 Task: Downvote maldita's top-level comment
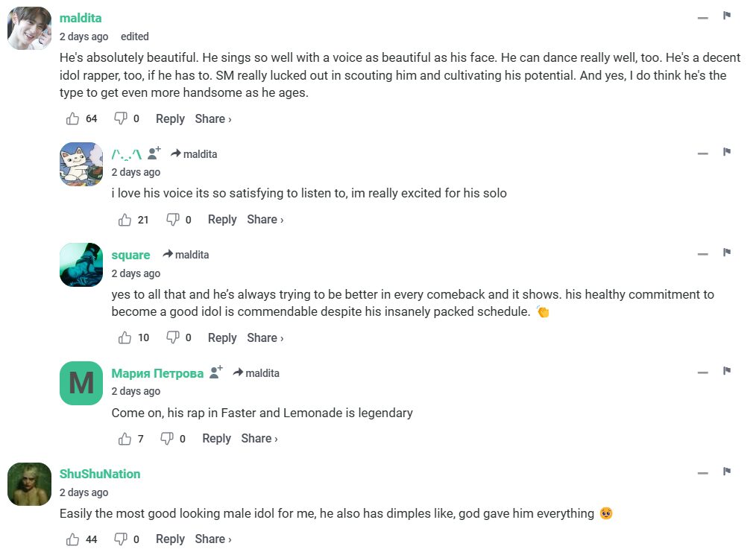[x=121, y=119]
